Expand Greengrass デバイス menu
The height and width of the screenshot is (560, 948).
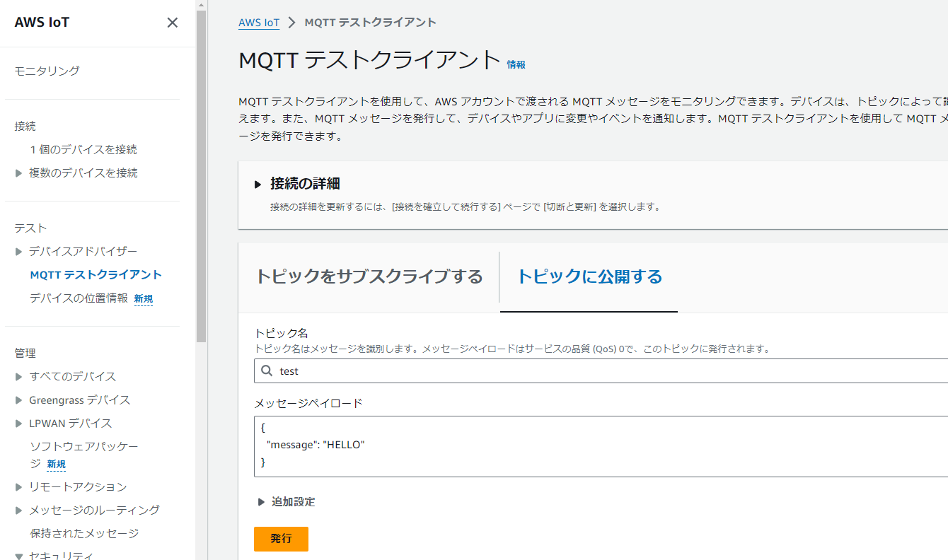pyautogui.click(x=19, y=400)
